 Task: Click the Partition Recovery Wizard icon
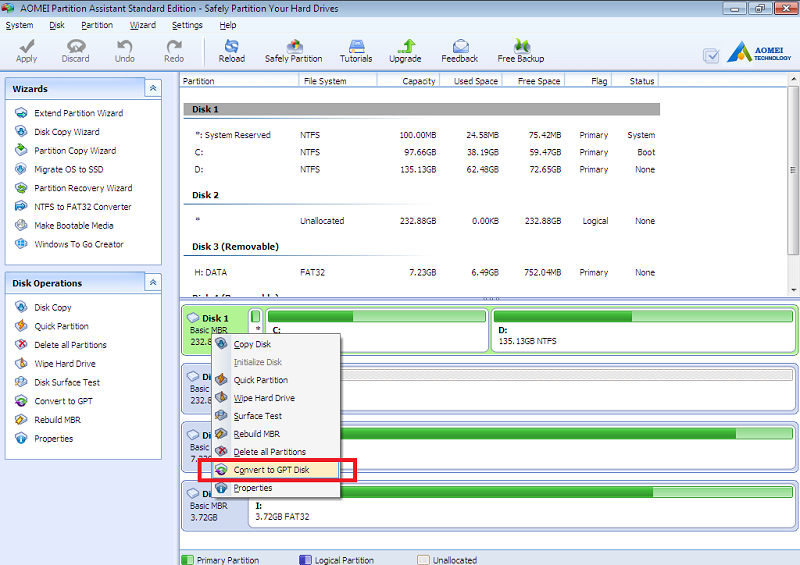pos(21,188)
